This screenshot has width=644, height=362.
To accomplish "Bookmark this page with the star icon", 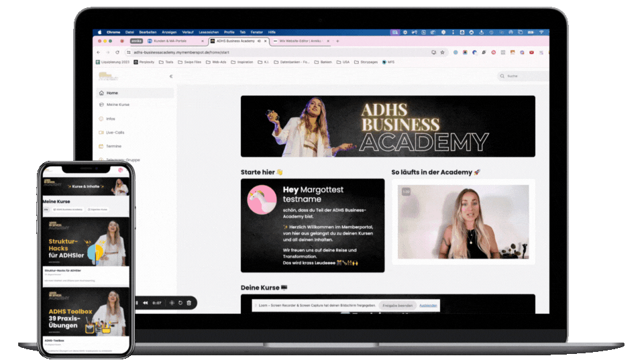I will tap(442, 52).
